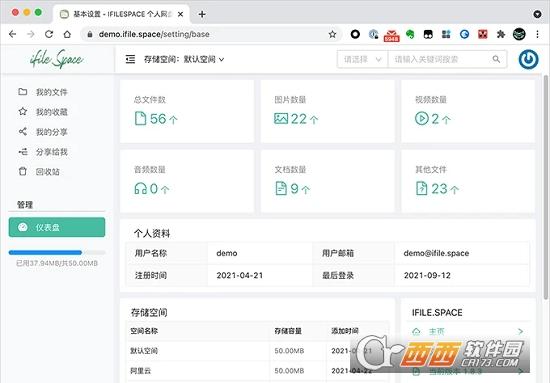Open the Evernote elephant extension icon
The height and width of the screenshot is (383, 550).
coord(410,34)
